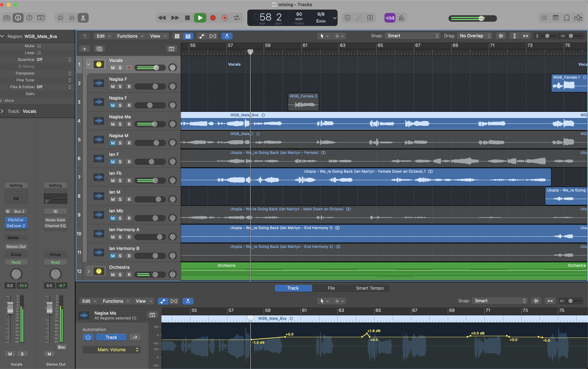Image resolution: width=588 pixels, height=369 pixels.
Task: Toggle Cycle mode loop icon
Action: (x=237, y=18)
